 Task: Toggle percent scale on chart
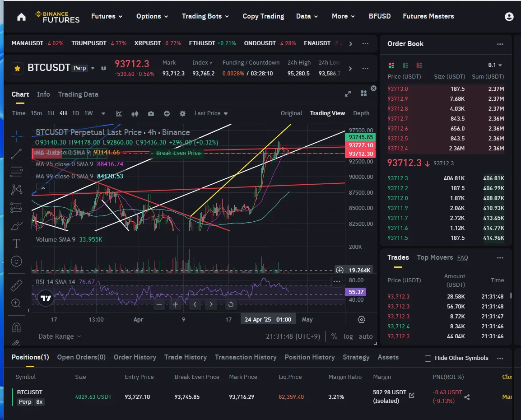click(334, 336)
